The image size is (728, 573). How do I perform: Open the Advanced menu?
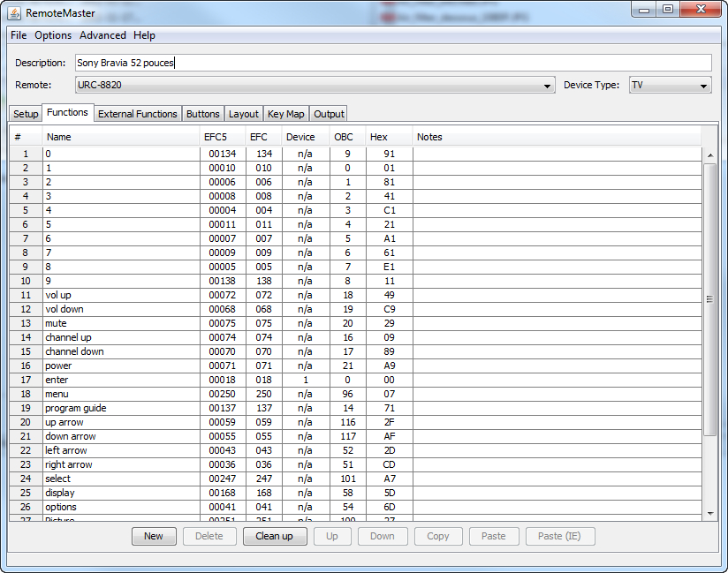[x=102, y=35]
